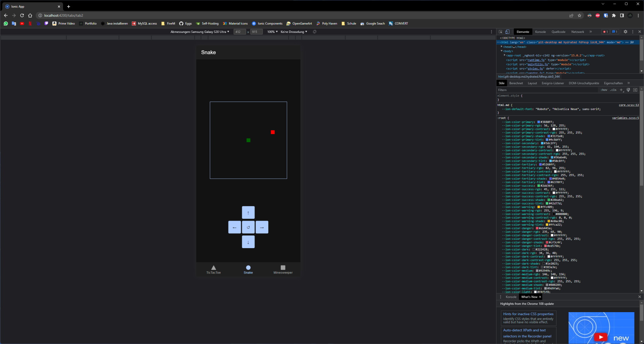
Task: Restart the Snake game with the center button
Action: (x=248, y=227)
